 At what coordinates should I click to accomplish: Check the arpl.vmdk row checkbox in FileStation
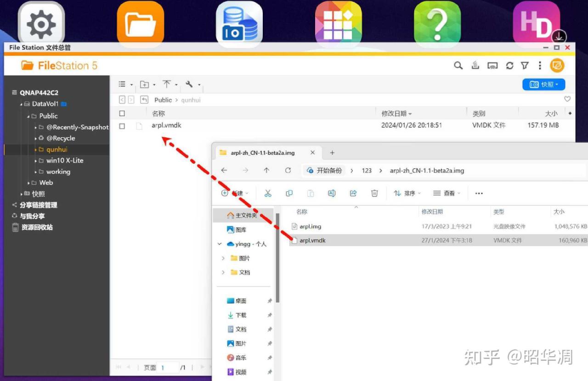(x=122, y=126)
